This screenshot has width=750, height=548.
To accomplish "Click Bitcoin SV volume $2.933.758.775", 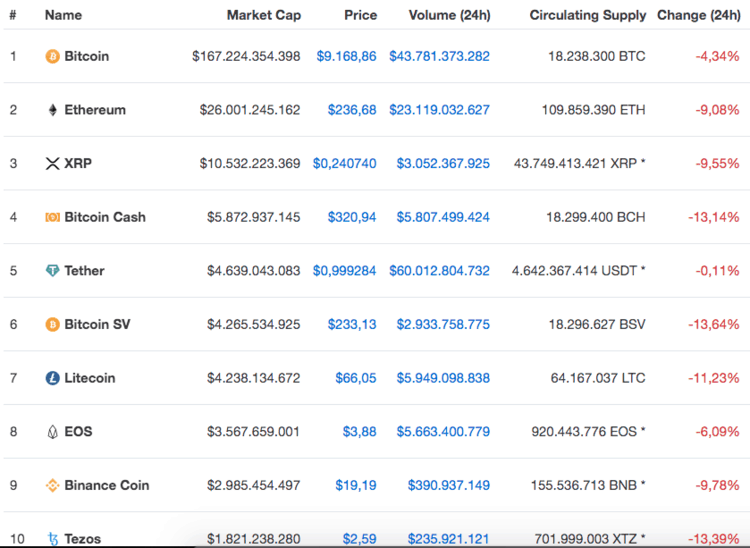I will 443,325.
